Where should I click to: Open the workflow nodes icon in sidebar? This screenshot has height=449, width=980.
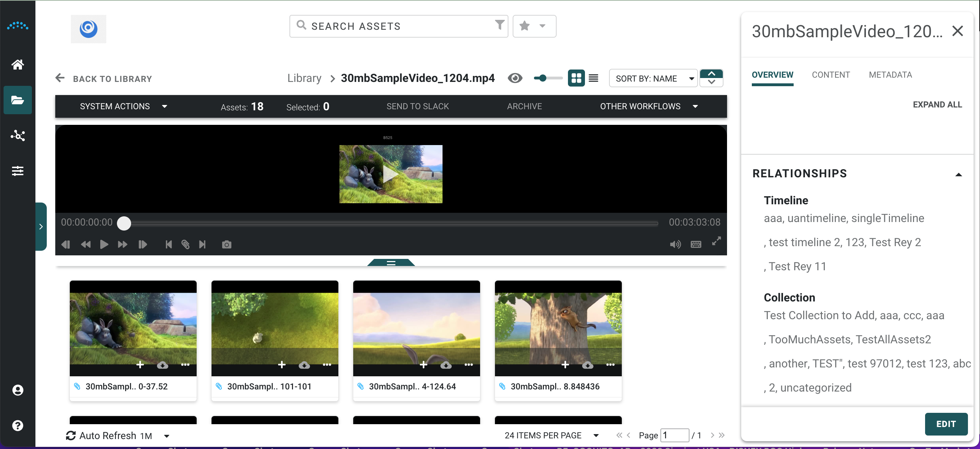(17, 135)
